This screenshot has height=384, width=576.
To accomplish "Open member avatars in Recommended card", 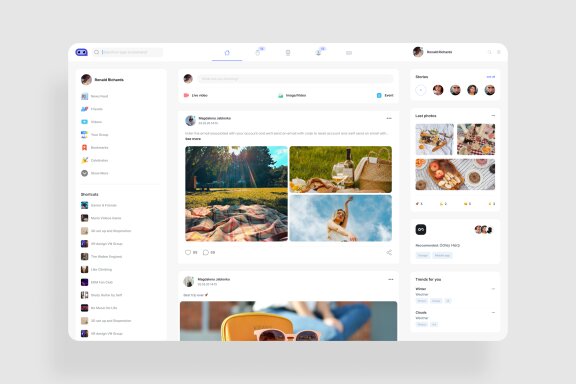I will (483, 230).
